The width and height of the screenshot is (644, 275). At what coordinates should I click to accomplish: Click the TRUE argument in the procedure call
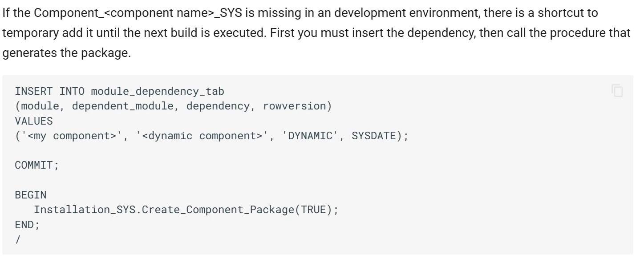click(313, 210)
